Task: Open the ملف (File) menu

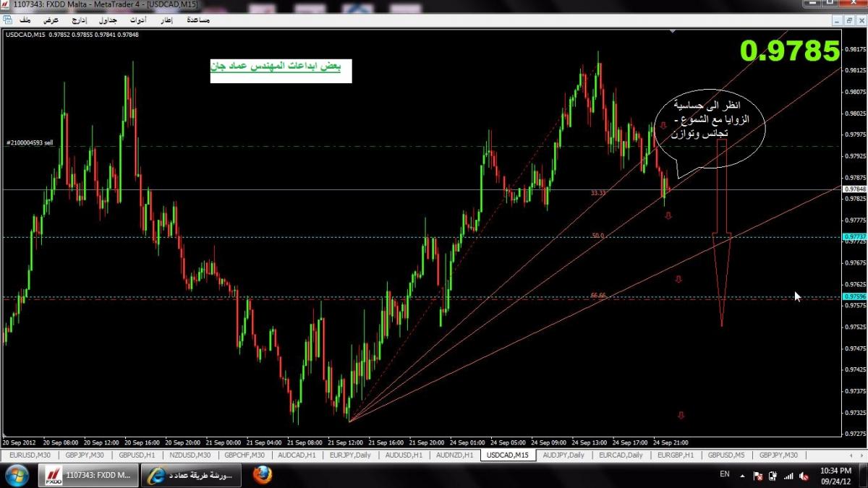Action: click(x=26, y=20)
